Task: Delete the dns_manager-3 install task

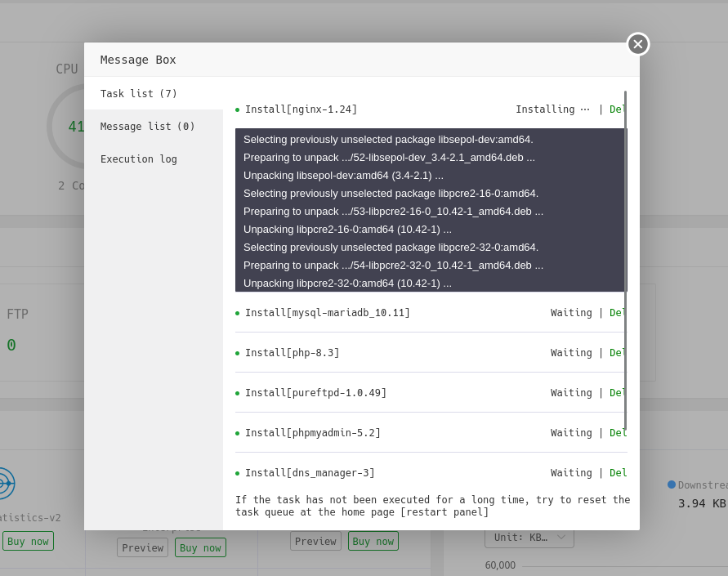Action: coord(618,473)
